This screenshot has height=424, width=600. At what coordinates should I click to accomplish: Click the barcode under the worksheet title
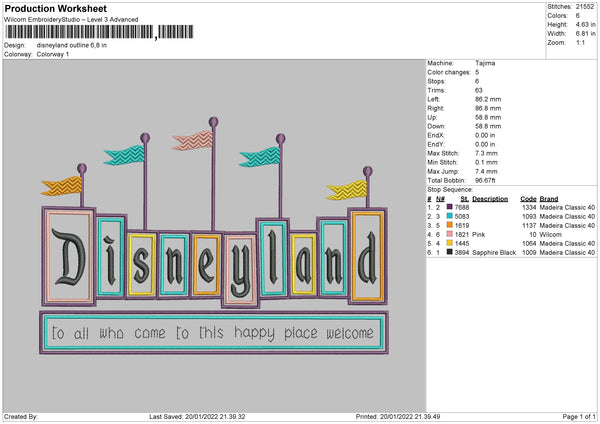99,32
